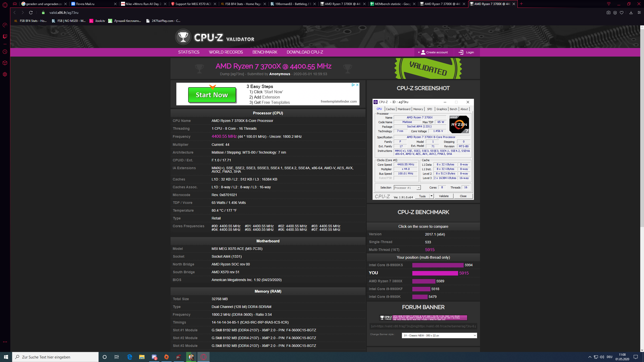The width and height of the screenshot is (644, 362).
Task: Open Opera Downloads icon in toolbar
Action: point(631,13)
